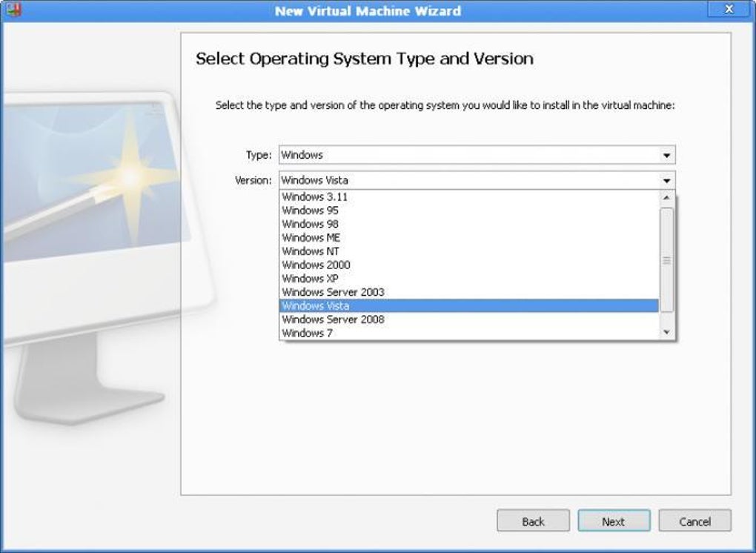756x553 pixels.
Task: Go to previous step with Back
Action: tap(533, 520)
